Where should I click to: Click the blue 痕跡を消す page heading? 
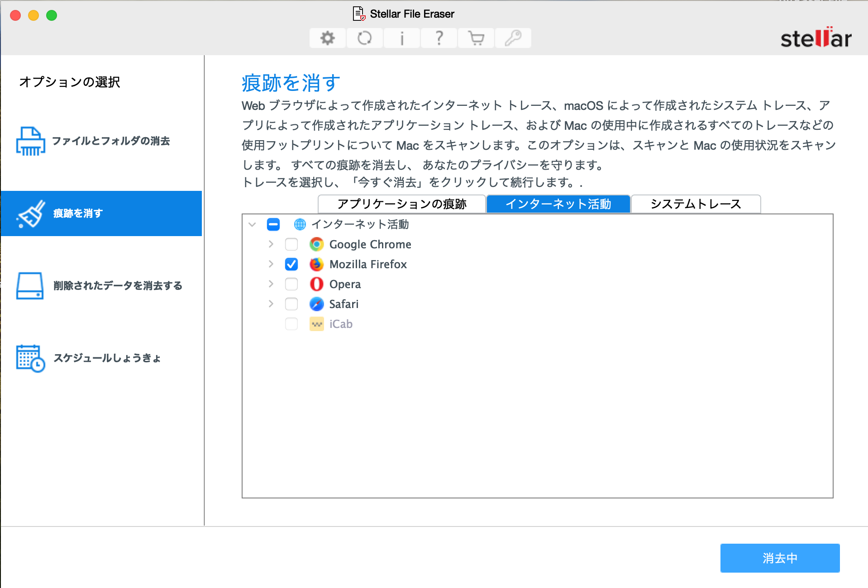point(291,83)
